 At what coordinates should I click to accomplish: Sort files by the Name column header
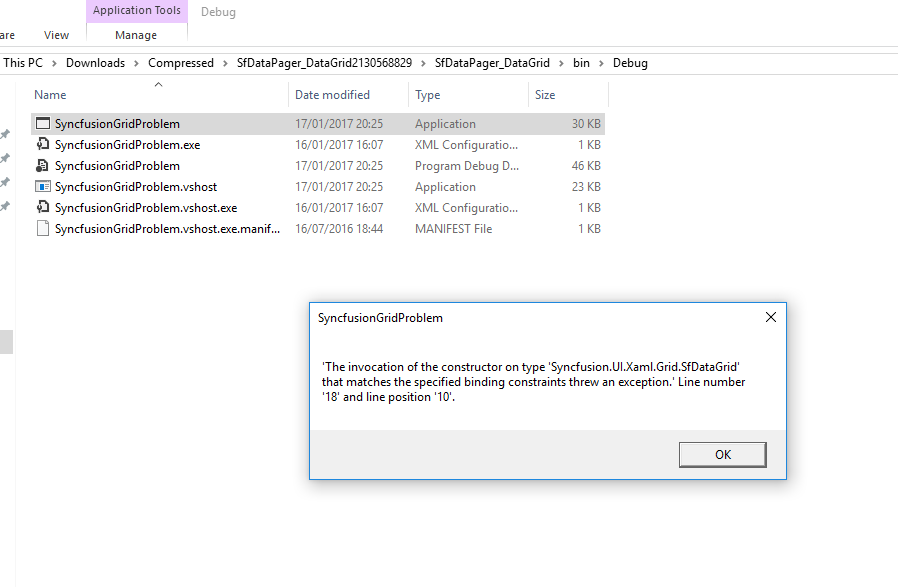pos(50,94)
